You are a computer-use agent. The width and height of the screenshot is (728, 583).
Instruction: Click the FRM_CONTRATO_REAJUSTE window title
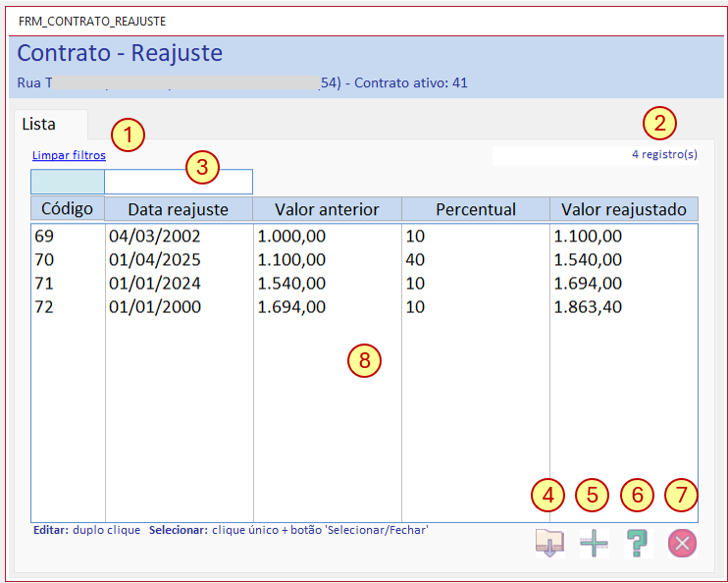tap(92, 22)
